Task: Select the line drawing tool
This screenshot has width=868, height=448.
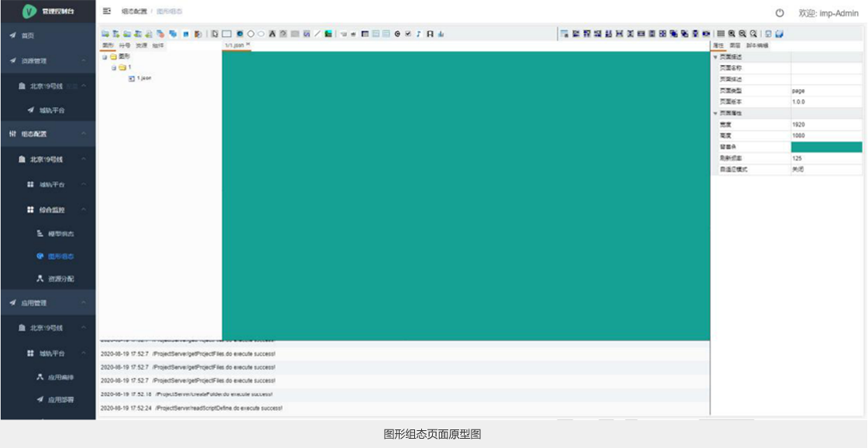Action: point(317,34)
